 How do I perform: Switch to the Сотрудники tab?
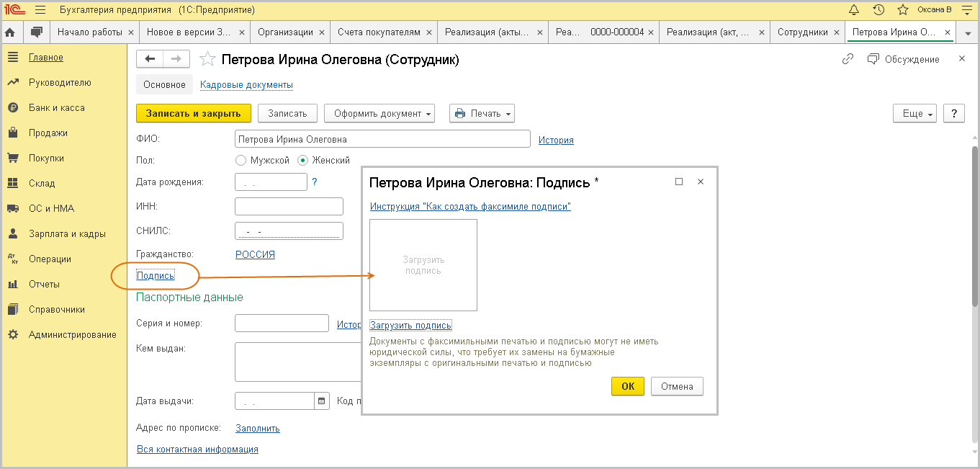pos(803,32)
